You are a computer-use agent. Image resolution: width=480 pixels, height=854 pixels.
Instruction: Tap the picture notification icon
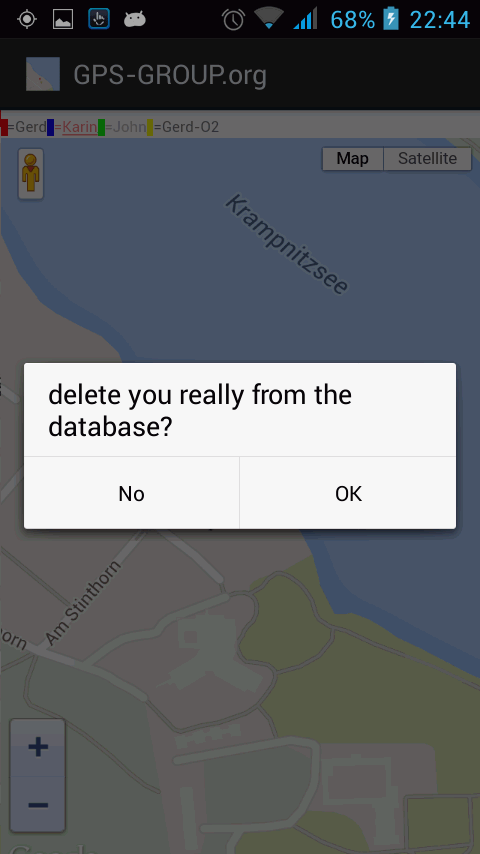point(63,20)
